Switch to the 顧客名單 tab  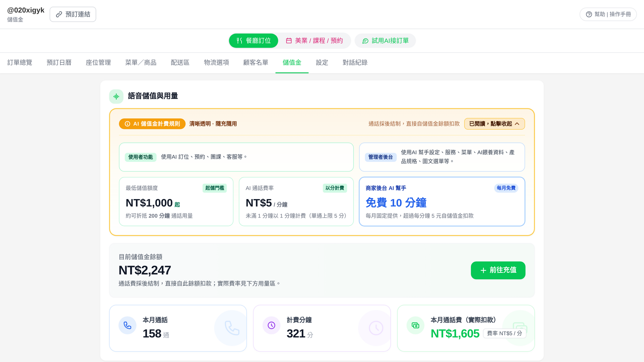click(256, 63)
